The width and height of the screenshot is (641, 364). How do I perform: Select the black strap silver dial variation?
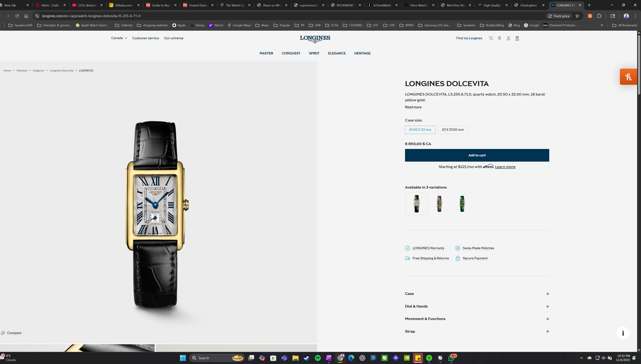tap(416, 204)
